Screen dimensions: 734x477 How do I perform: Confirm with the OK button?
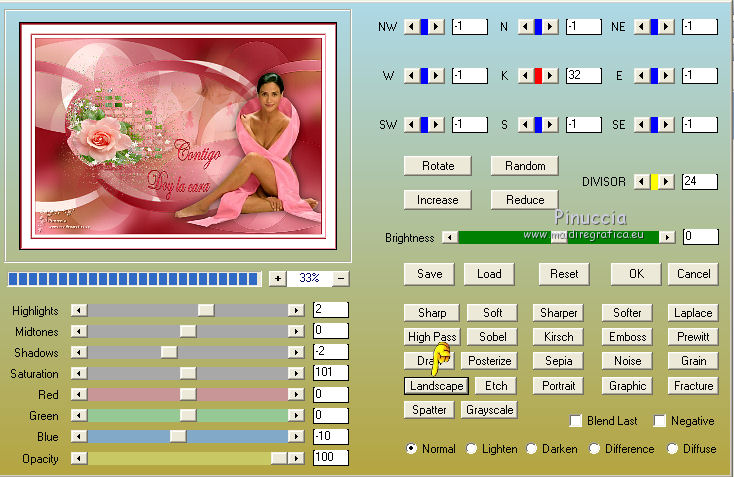(x=636, y=274)
